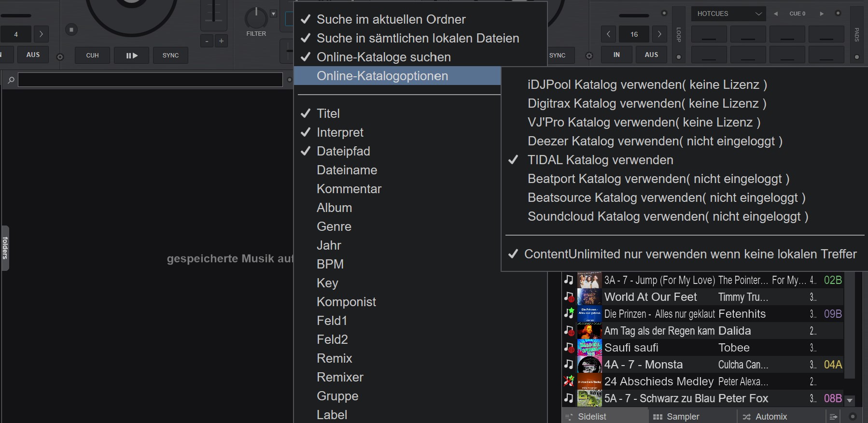Click the shuffle icon on Automix tab
This screenshot has width=868, height=423.
(x=747, y=417)
